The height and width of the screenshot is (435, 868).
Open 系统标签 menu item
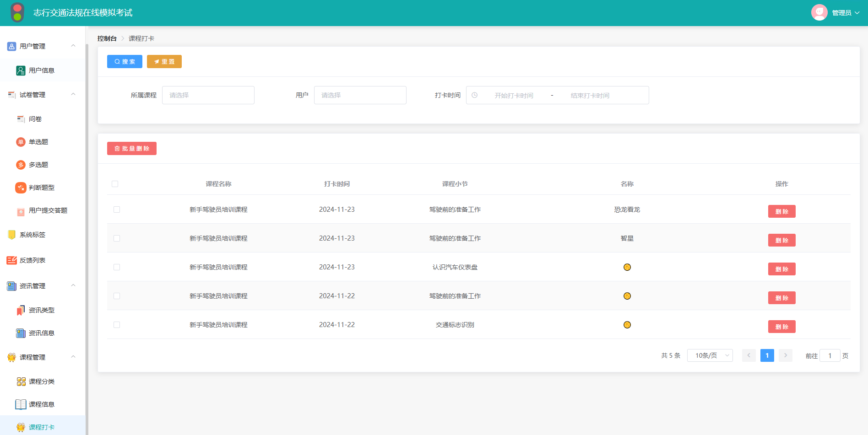click(x=43, y=235)
